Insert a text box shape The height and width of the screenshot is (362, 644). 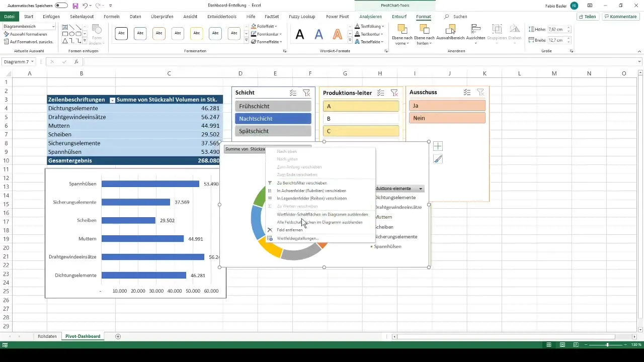tap(65, 27)
